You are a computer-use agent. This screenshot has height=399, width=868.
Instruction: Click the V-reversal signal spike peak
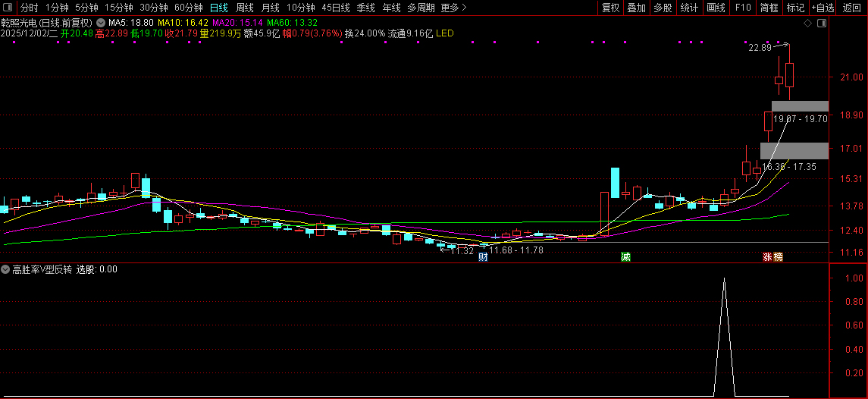pos(724,279)
